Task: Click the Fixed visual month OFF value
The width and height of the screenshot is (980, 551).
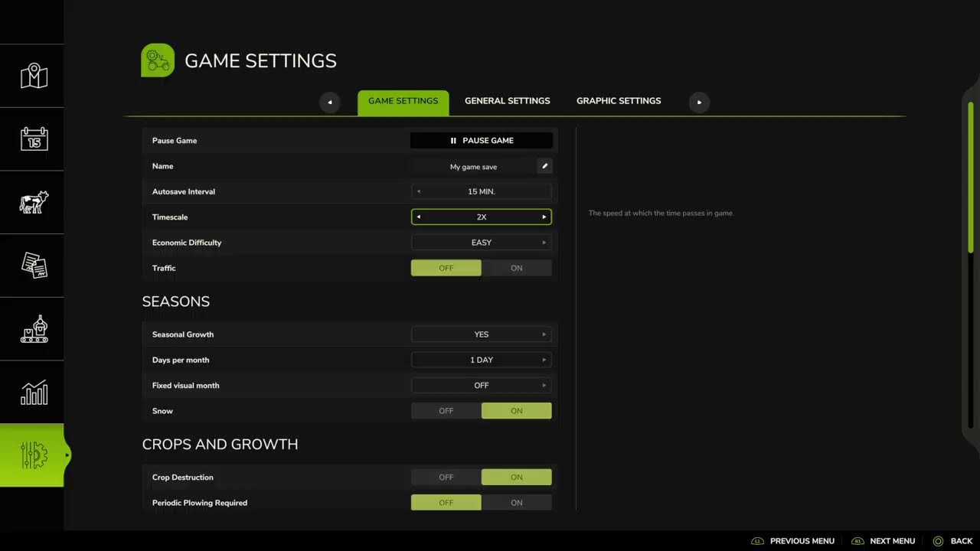Action: coord(482,386)
